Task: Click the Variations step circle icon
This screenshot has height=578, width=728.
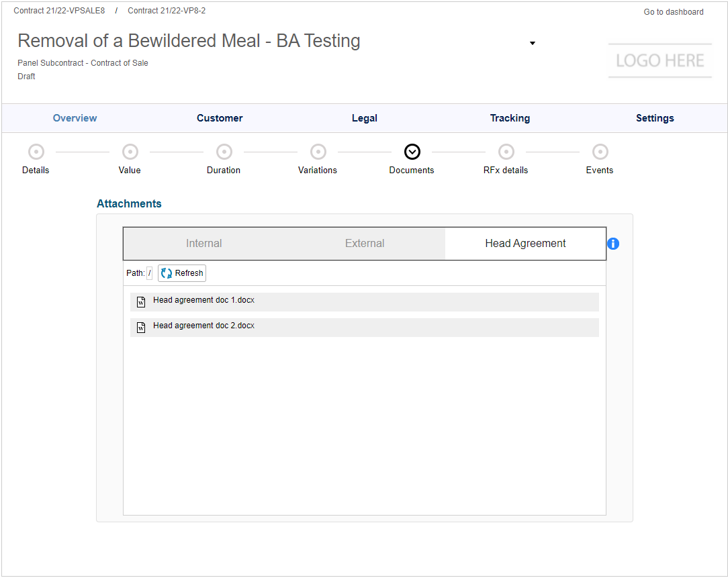Action: pos(318,152)
